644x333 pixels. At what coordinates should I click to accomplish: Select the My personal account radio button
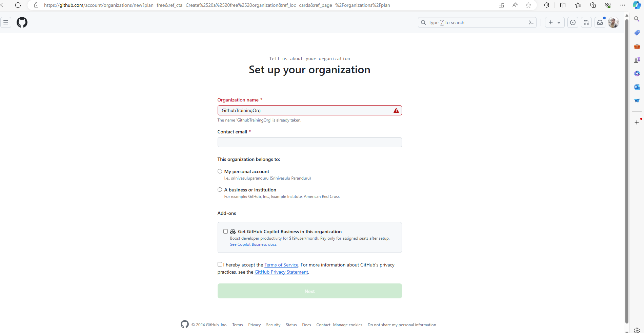[220, 171]
